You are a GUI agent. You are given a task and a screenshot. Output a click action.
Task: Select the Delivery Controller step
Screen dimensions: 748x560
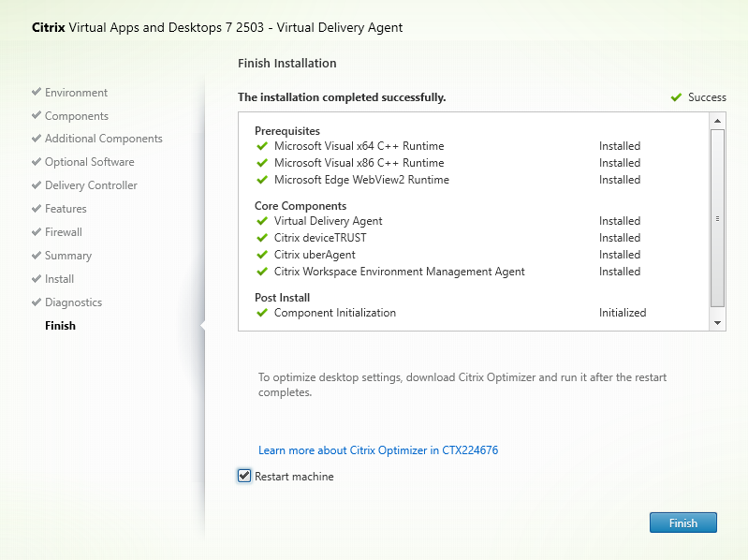click(91, 185)
